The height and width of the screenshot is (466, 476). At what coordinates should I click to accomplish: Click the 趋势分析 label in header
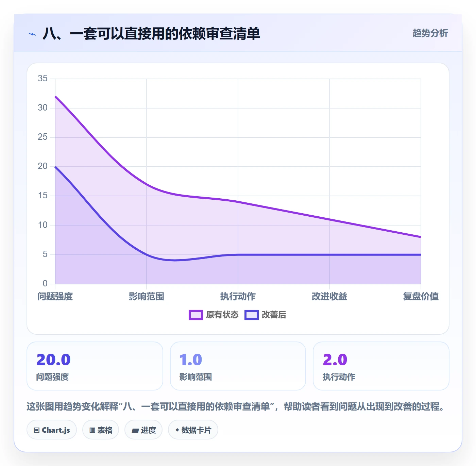pos(430,33)
